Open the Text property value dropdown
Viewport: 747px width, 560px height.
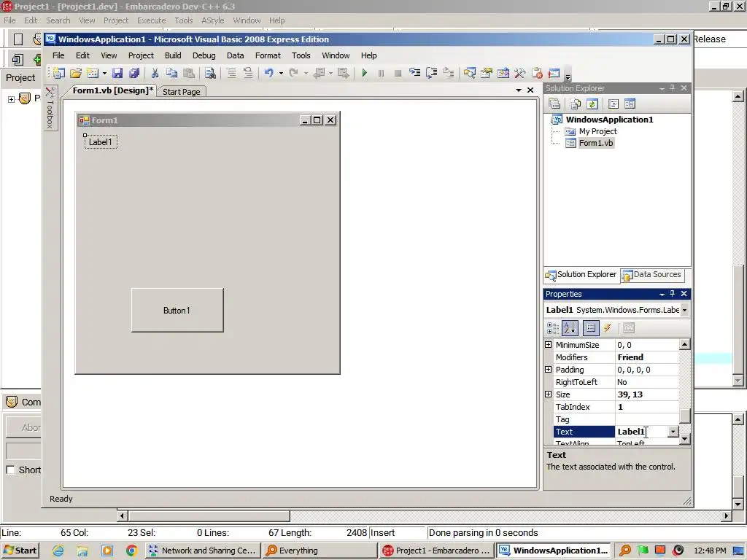click(x=673, y=432)
